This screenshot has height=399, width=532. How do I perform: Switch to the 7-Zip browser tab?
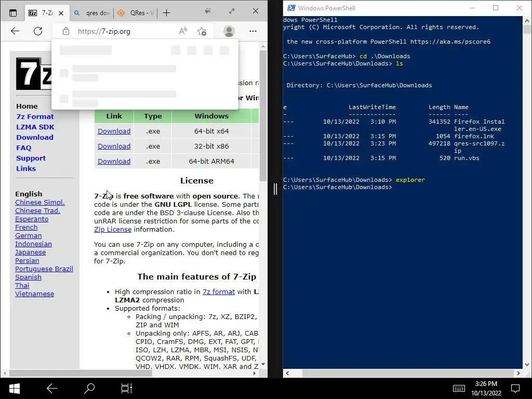41,13
